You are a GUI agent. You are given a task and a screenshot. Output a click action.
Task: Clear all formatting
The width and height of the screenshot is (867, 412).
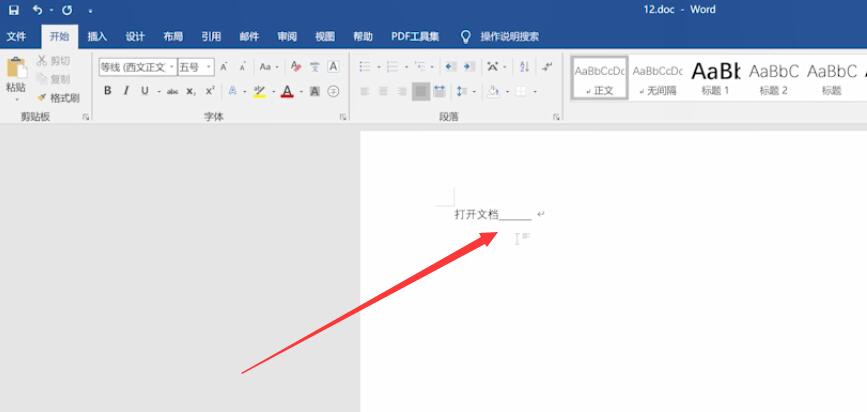click(x=296, y=67)
